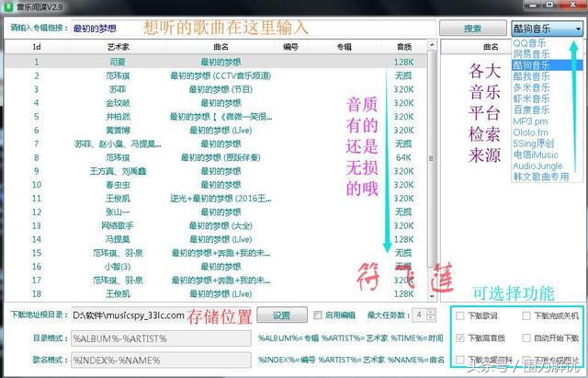Viewport: 588px width, 378px height.
Task: Select the row with artist 冯提莫
Action: tap(216, 239)
